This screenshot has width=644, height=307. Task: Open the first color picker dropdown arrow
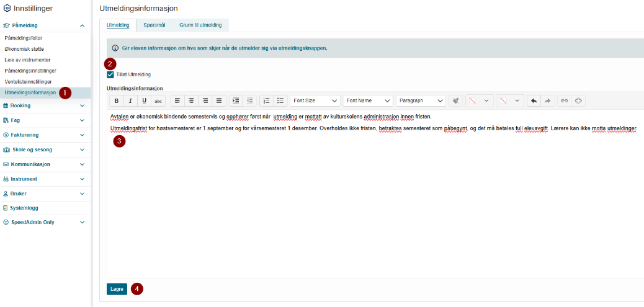click(x=486, y=100)
